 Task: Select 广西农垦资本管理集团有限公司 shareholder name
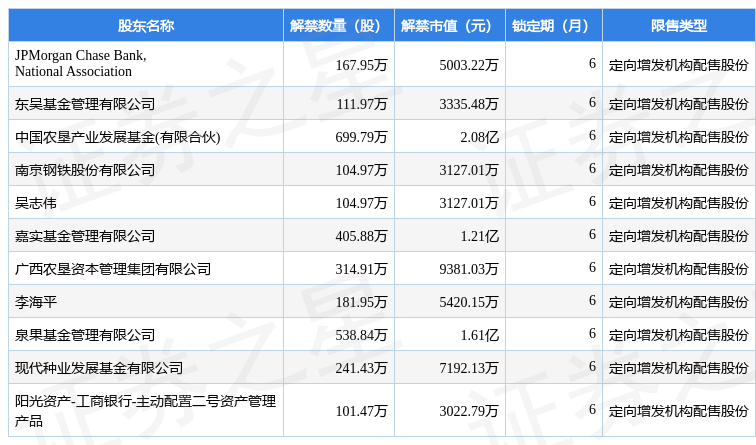click(113, 269)
